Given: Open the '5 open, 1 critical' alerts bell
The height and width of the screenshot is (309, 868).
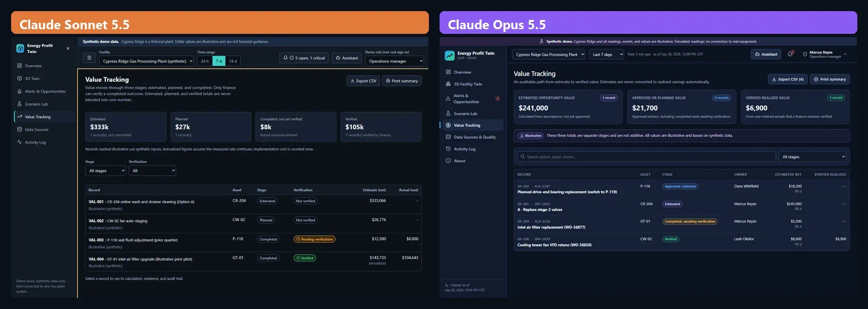Looking at the screenshot, I should pyautogui.click(x=304, y=58).
